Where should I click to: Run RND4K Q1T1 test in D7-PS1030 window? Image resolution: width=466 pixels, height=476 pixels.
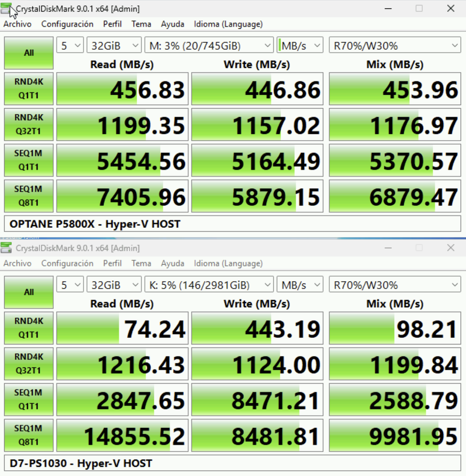click(29, 328)
